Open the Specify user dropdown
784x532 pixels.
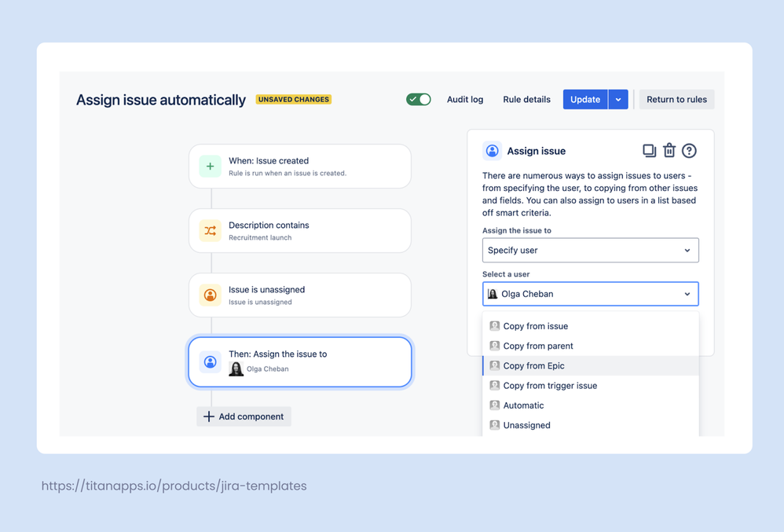(591, 250)
